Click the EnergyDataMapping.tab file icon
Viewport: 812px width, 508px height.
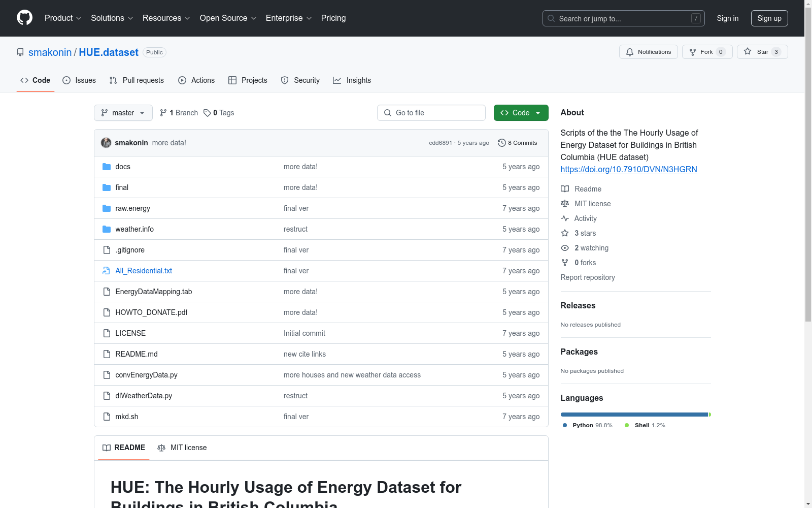click(107, 292)
